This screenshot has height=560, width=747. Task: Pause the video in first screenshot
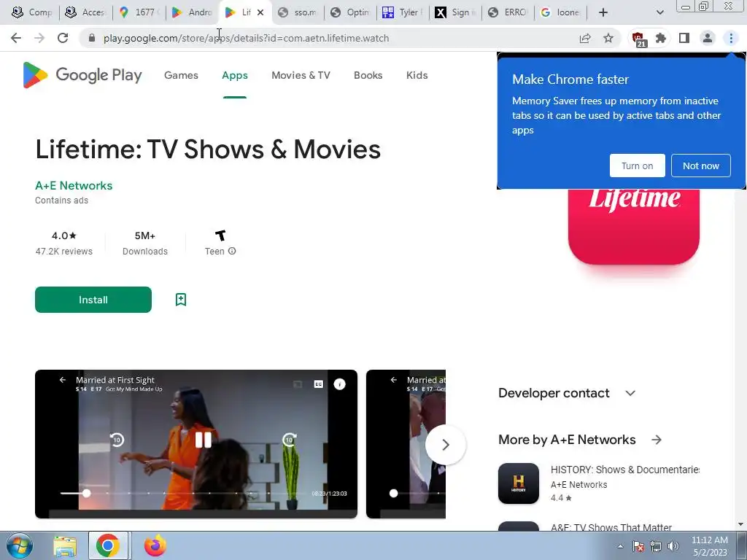pos(203,440)
